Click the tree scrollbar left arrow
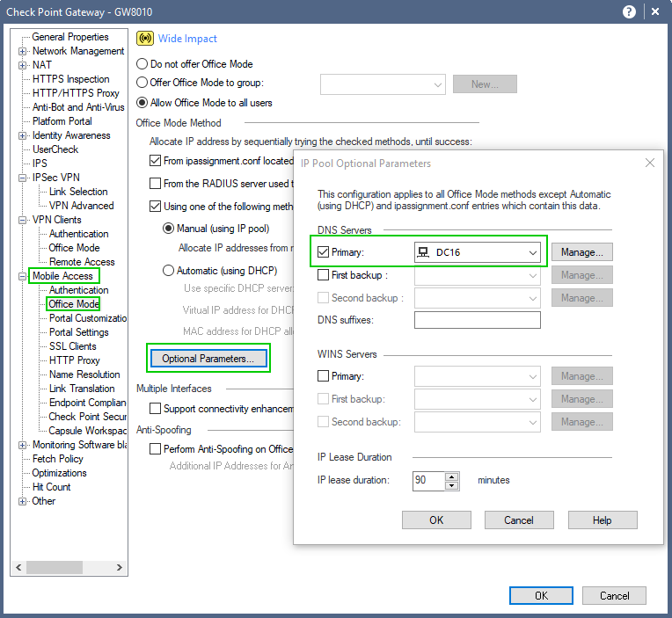 (18, 568)
